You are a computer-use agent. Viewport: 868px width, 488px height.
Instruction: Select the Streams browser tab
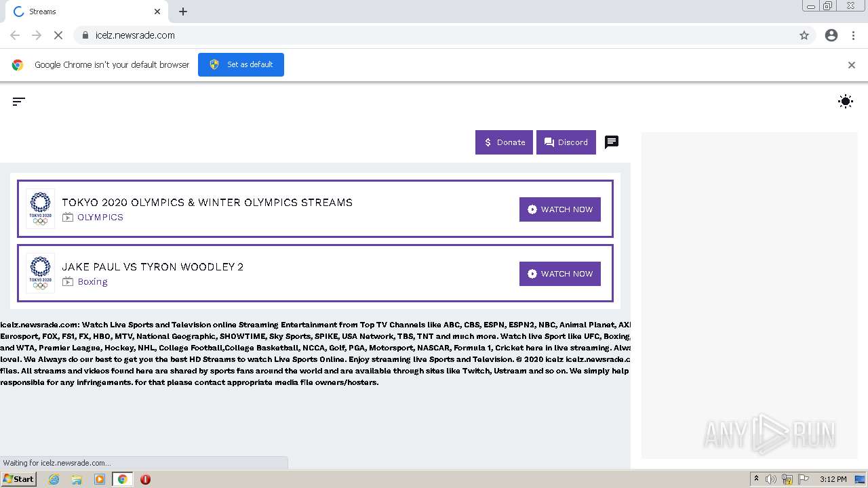(85, 12)
